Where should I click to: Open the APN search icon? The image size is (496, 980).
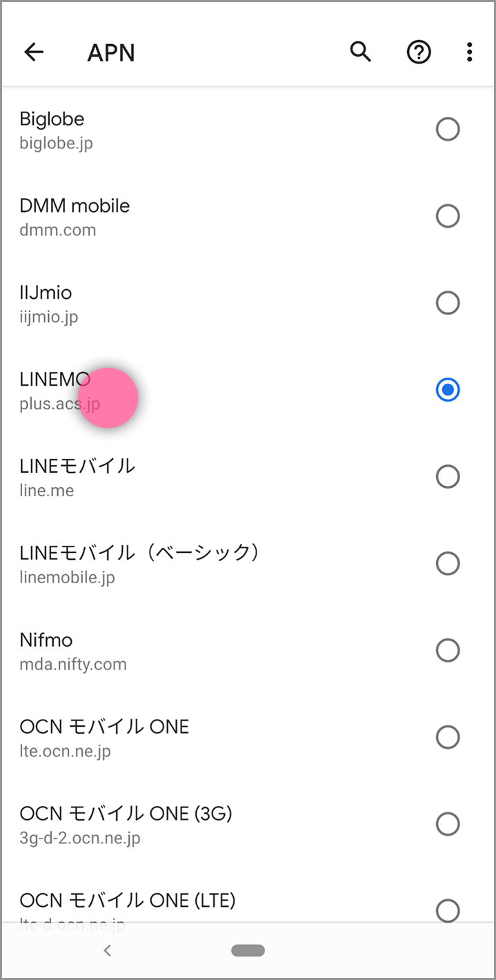(360, 52)
